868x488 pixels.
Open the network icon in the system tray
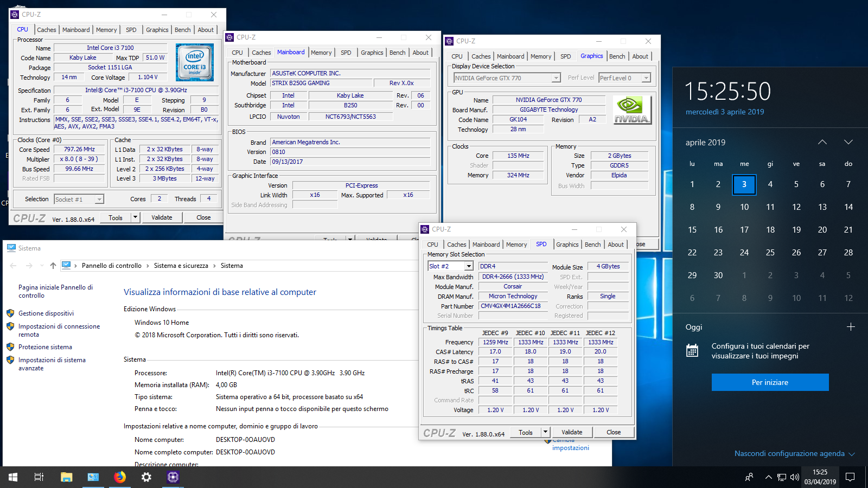coord(781,477)
